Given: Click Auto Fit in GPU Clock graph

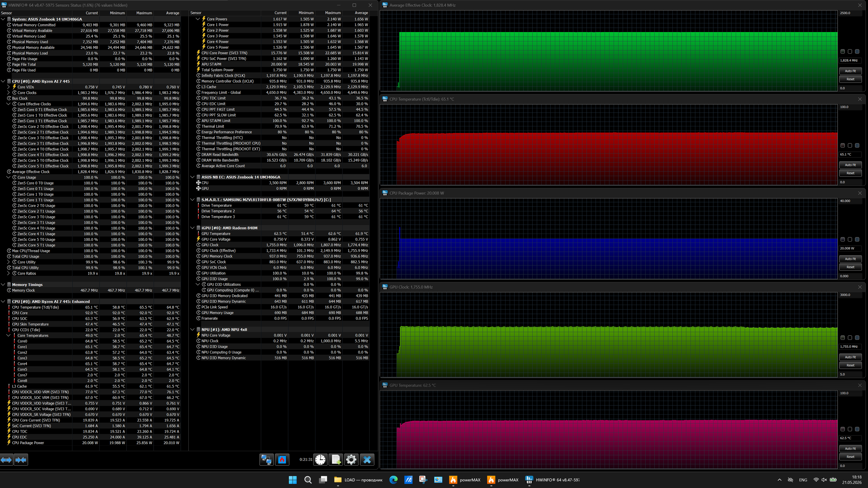Looking at the screenshot, I should [x=850, y=357].
